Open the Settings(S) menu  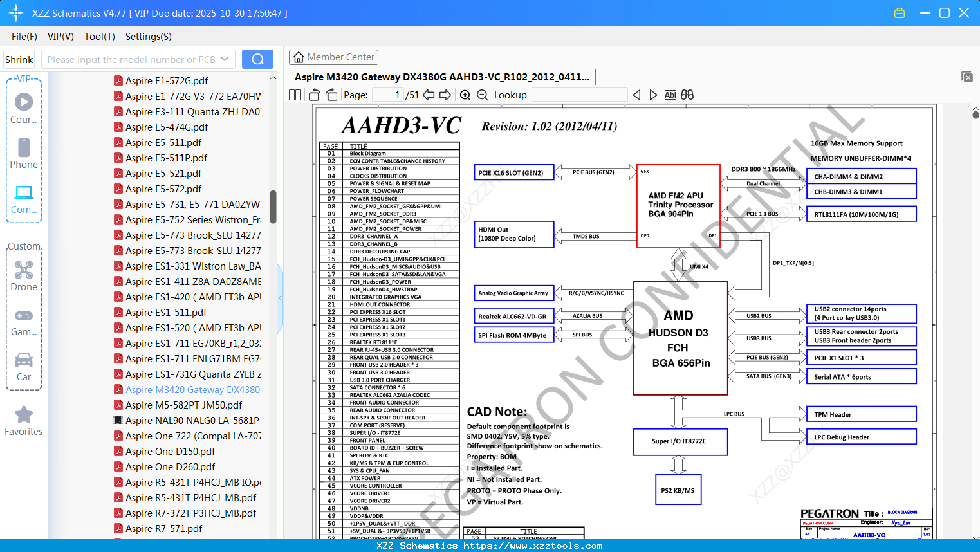(149, 37)
